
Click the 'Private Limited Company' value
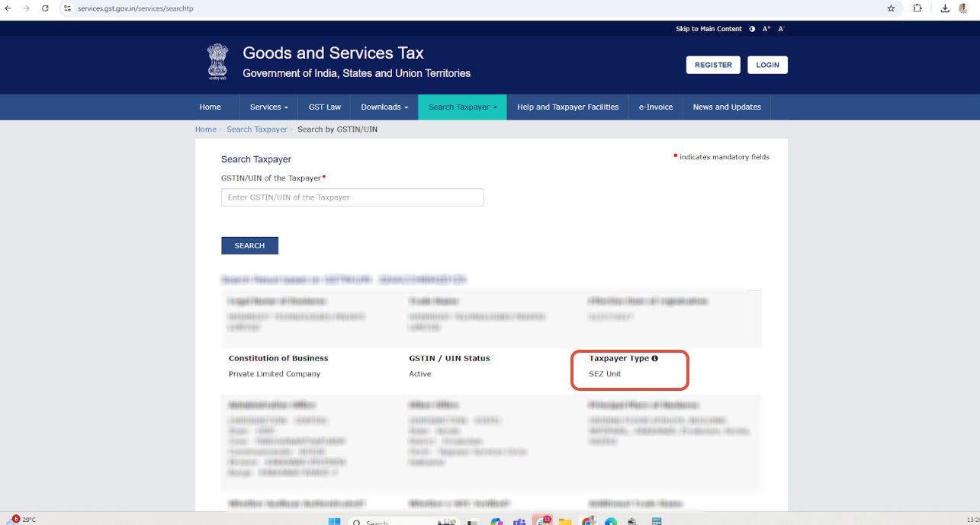(x=275, y=374)
